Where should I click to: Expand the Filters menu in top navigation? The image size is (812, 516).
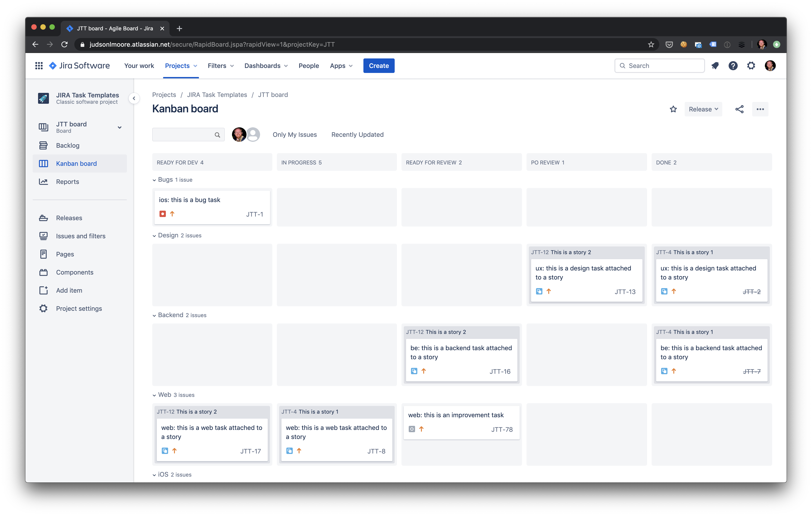[221, 66]
